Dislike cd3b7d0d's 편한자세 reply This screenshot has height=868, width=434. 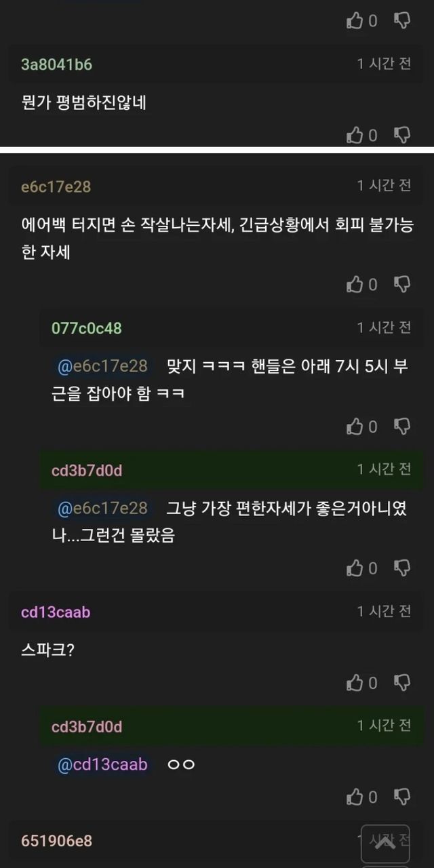coord(402,568)
